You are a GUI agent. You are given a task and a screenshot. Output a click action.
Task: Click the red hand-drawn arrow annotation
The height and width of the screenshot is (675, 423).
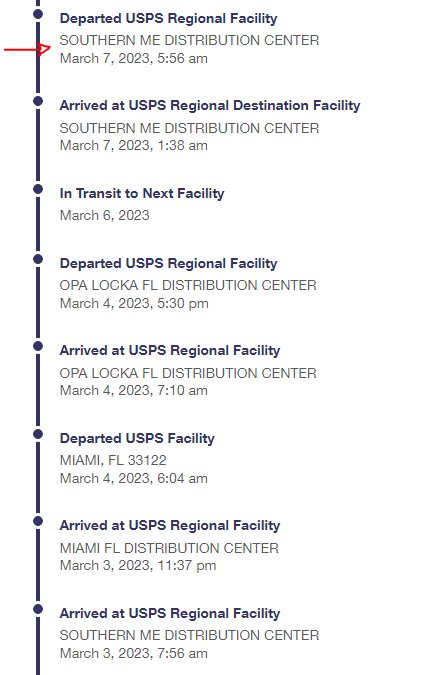tap(28, 49)
